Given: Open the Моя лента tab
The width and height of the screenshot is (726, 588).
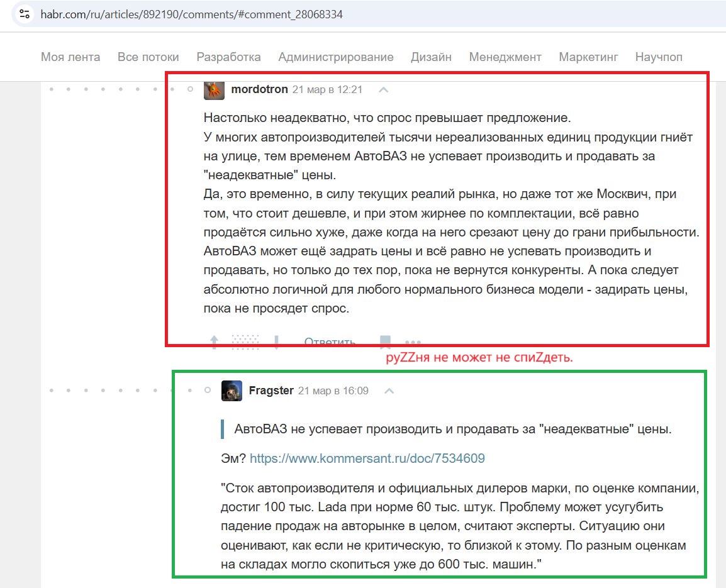Looking at the screenshot, I should 70,57.
